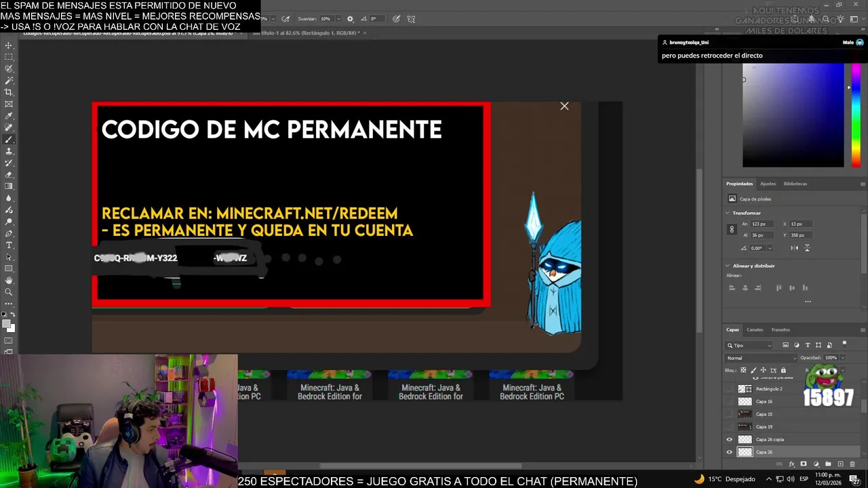Open the Normal blend mode dropdown
Viewport: 868px width, 488px height.
762,358
